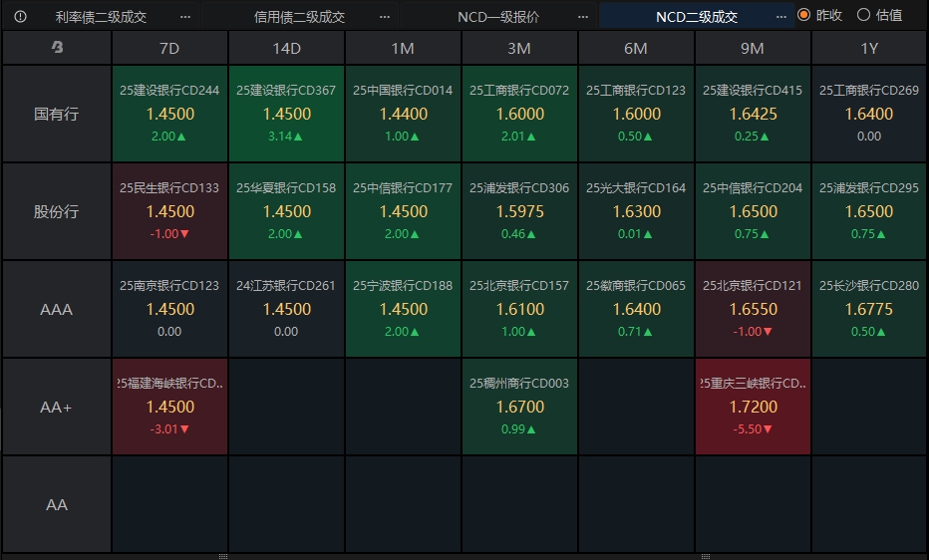The width and height of the screenshot is (929, 560).
Task: Select the AA+ row label
Action: 57,407
